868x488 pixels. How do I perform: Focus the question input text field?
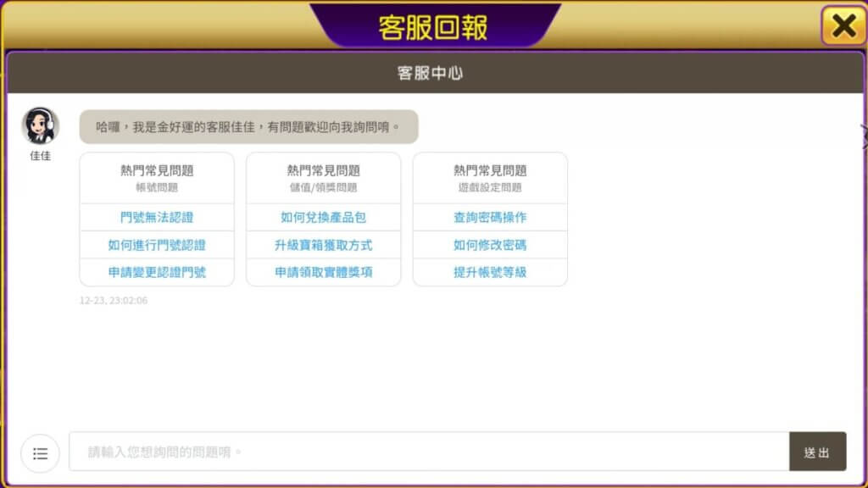point(428,452)
